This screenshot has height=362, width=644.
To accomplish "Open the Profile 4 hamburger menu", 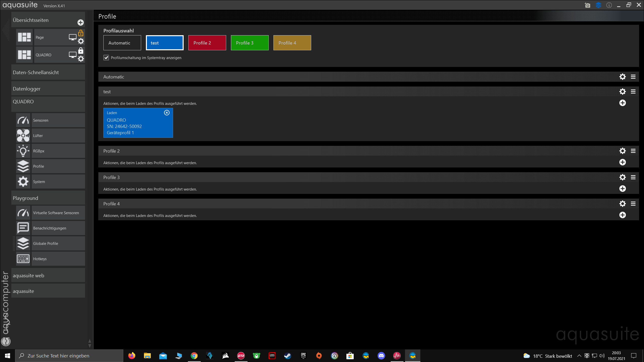I will (x=633, y=204).
